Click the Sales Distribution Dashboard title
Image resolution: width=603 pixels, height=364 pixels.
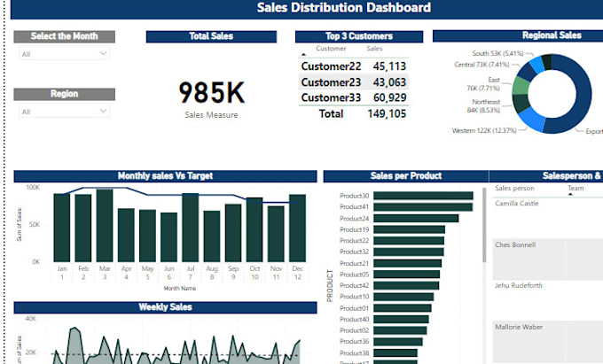tap(344, 8)
